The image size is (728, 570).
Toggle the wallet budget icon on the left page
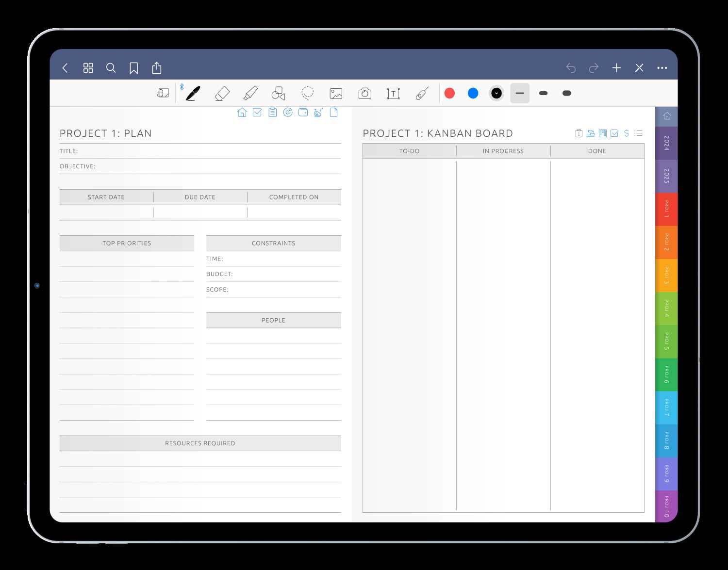303,112
